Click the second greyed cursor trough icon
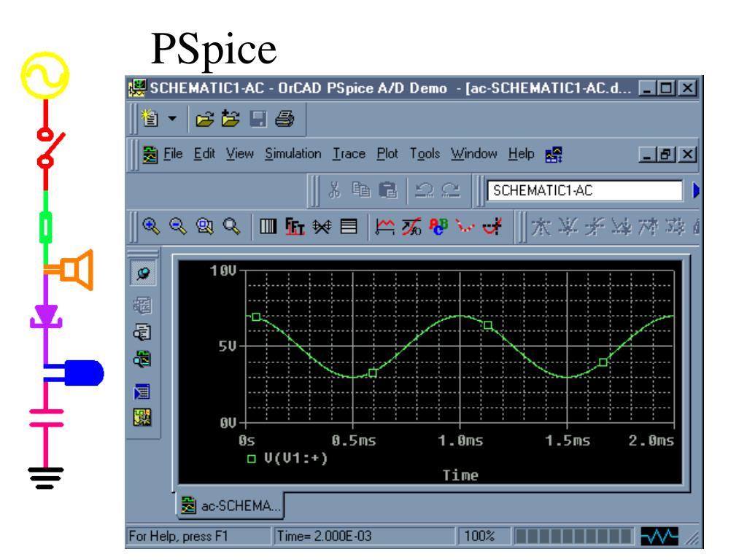Viewport: 747px width, 560px height. [x=567, y=227]
